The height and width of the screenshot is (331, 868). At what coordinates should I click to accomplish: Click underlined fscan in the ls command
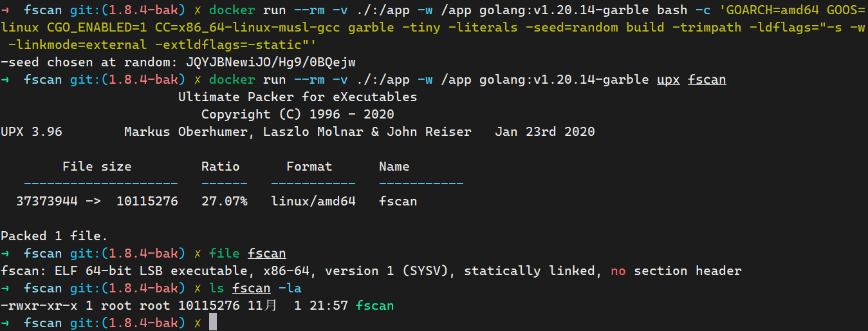(252, 288)
